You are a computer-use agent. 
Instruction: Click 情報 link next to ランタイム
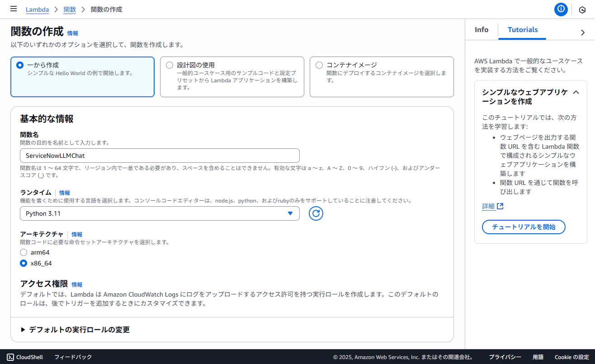pos(65,193)
